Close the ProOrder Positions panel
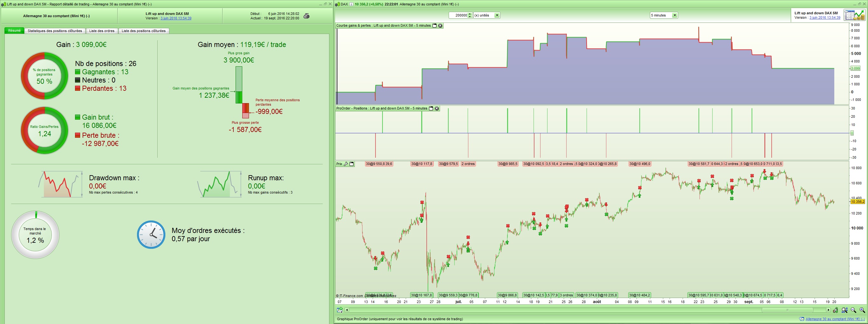The height and width of the screenshot is (324, 868). pyautogui.click(x=437, y=108)
